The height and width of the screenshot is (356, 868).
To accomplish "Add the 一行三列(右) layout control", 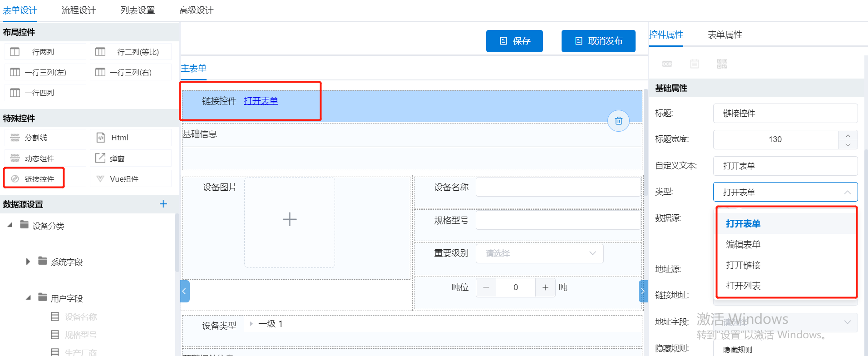I will click(131, 72).
